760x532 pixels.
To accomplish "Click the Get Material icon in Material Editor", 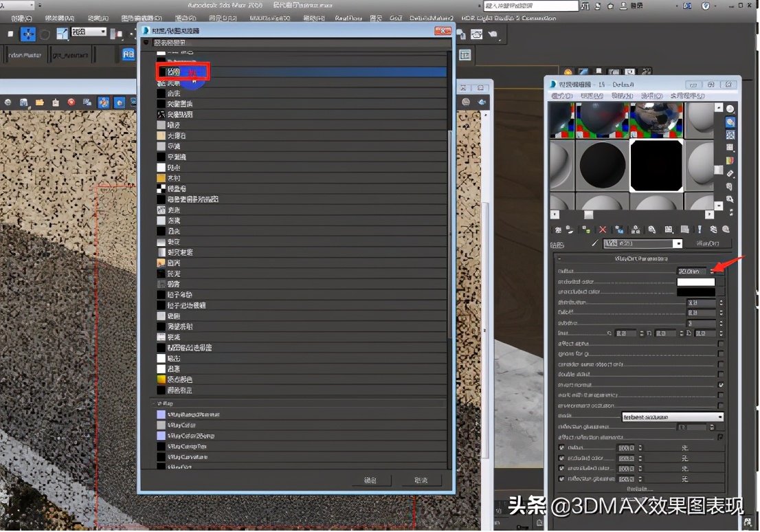I will pos(559,230).
